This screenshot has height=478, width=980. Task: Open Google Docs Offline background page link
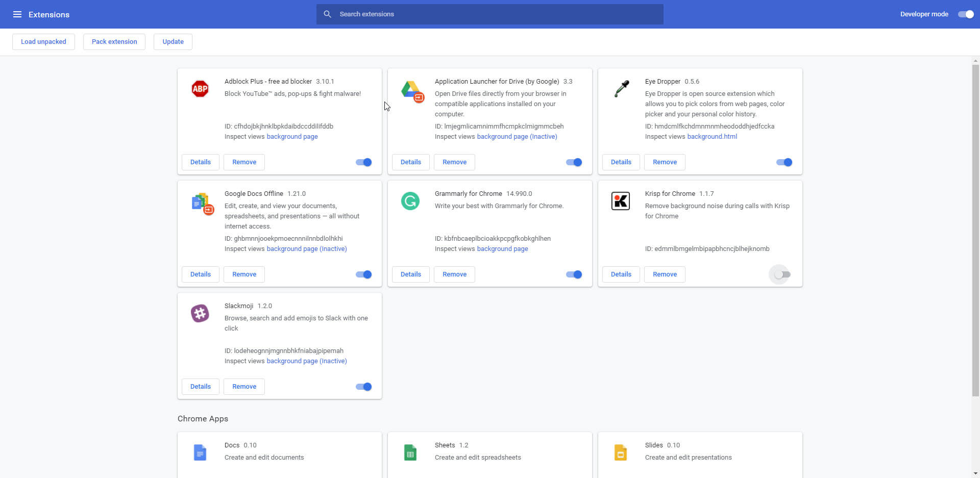pyautogui.click(x=307, y=249)
